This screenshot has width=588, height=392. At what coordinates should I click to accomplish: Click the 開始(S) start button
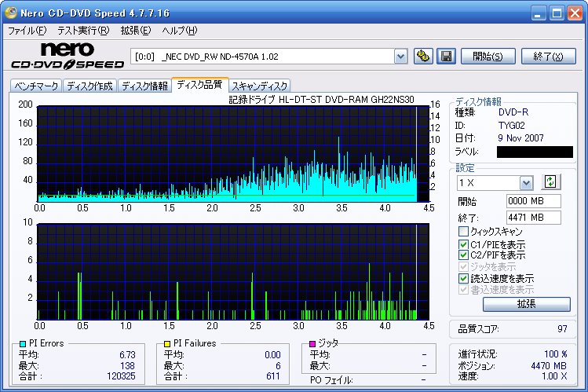click(488, 57)
